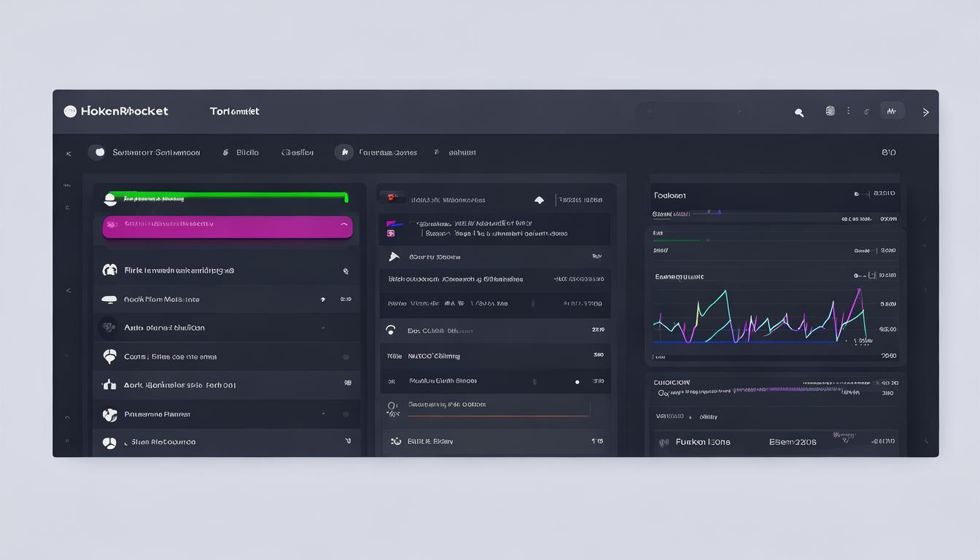Open the stacked database icon in header

830,112
